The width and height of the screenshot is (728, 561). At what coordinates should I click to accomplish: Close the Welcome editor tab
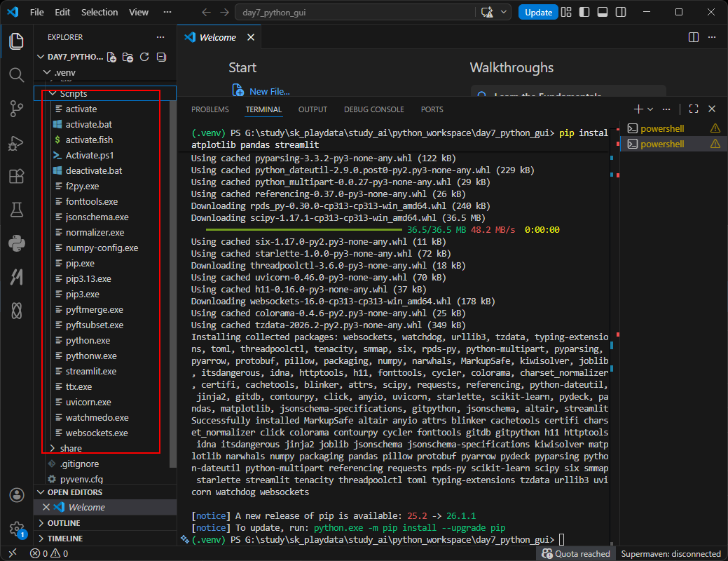[x=251, y=37]
